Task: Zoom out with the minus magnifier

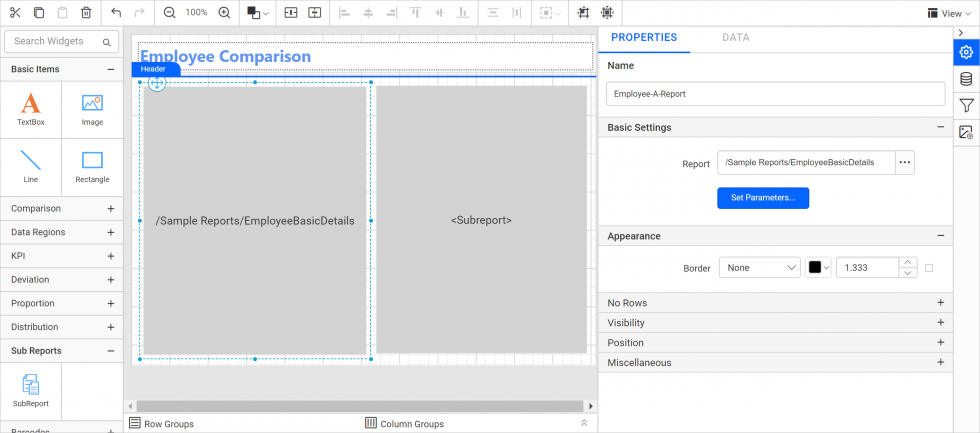Action: click(x=169, y=12)
